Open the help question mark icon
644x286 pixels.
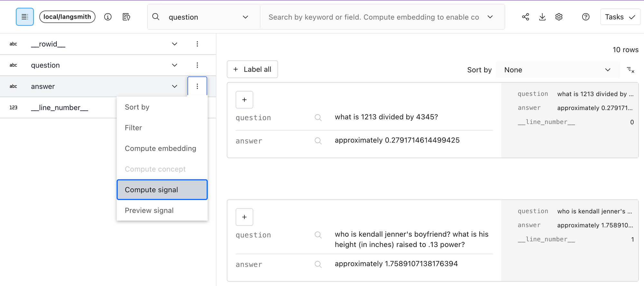click(586, 17)
